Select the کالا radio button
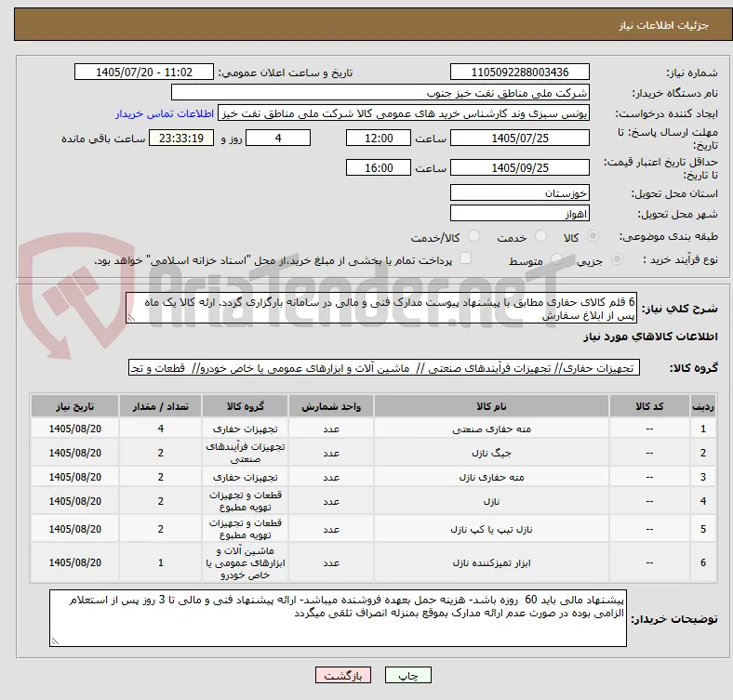The width and height of the screenshot is (733, 700). pyautogui.click(x=593, y=236)
